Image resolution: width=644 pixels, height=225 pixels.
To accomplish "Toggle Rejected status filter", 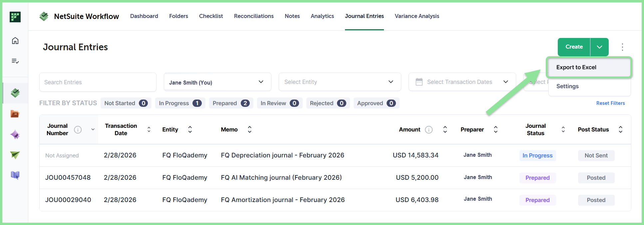I will [328, 103].
